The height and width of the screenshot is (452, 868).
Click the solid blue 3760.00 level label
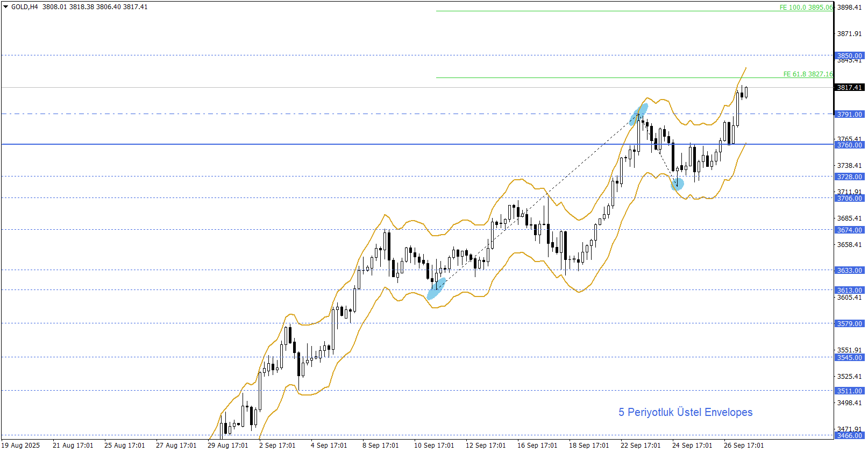coord(849,145)
